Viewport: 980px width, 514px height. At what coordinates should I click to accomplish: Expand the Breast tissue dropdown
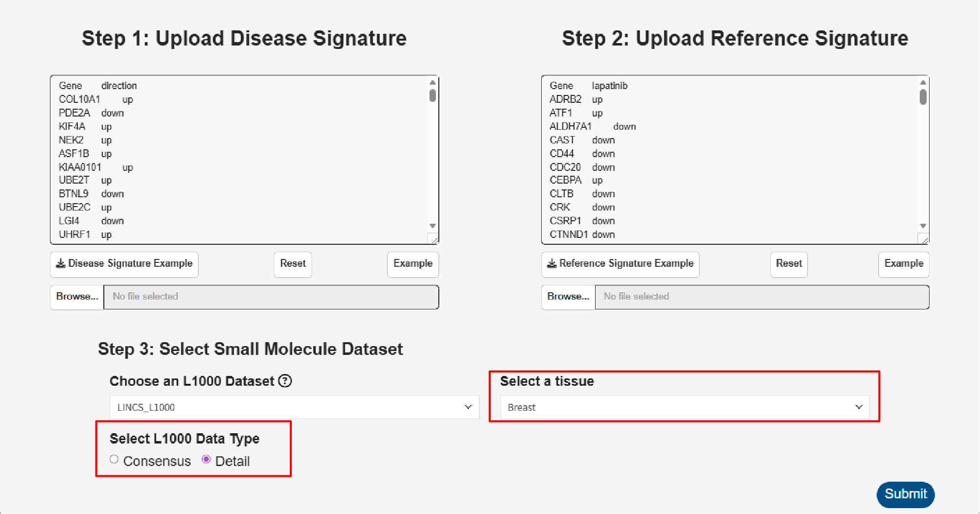[x=685, y=407]
